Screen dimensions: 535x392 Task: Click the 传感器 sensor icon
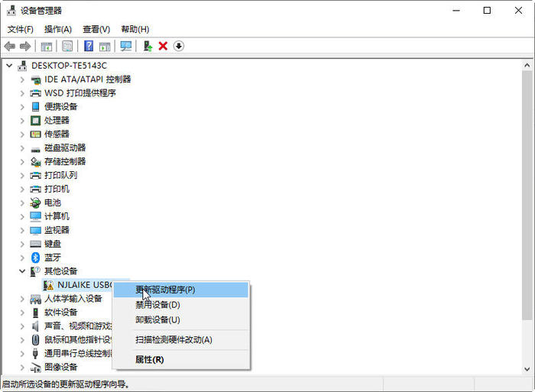pyautogui.click(x=35, y=134)
